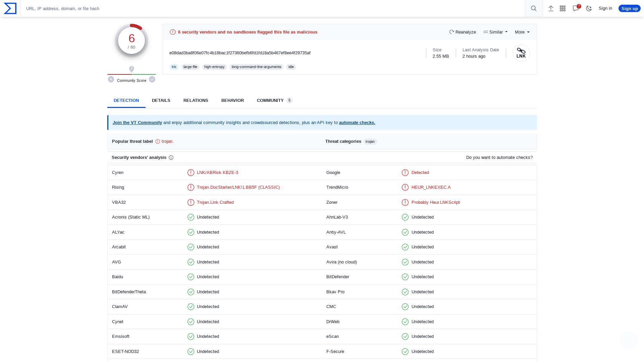Click Trojan.Link.Crafted detection text
Screen dimensions: 644x362
pos(215,202)
